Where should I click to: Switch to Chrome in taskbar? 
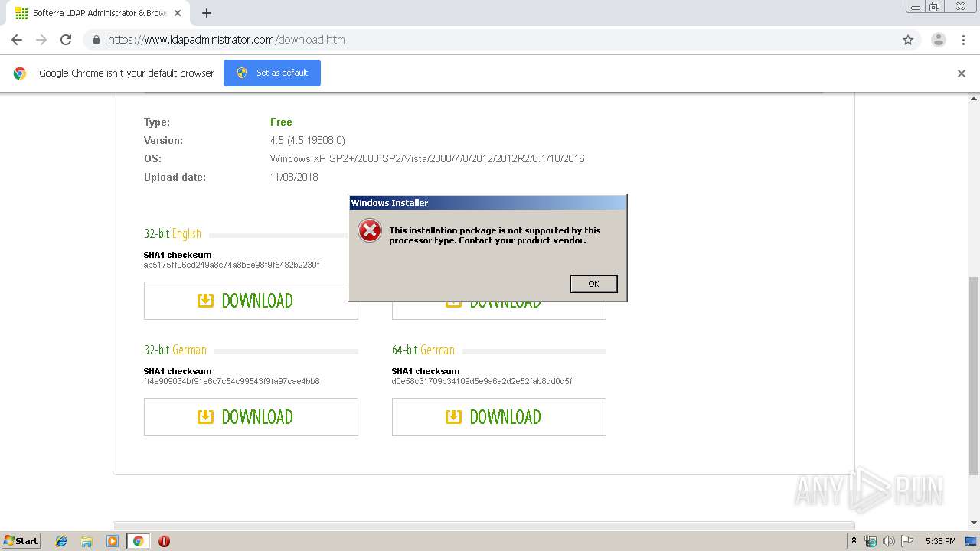tap(138, 541)
